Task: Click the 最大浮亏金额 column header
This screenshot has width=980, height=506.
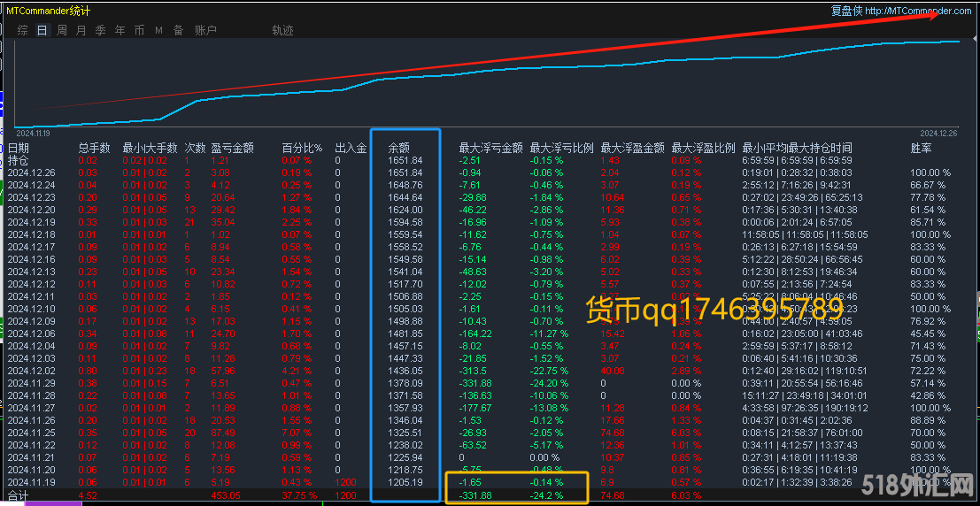Action: [x=490, y=148]
